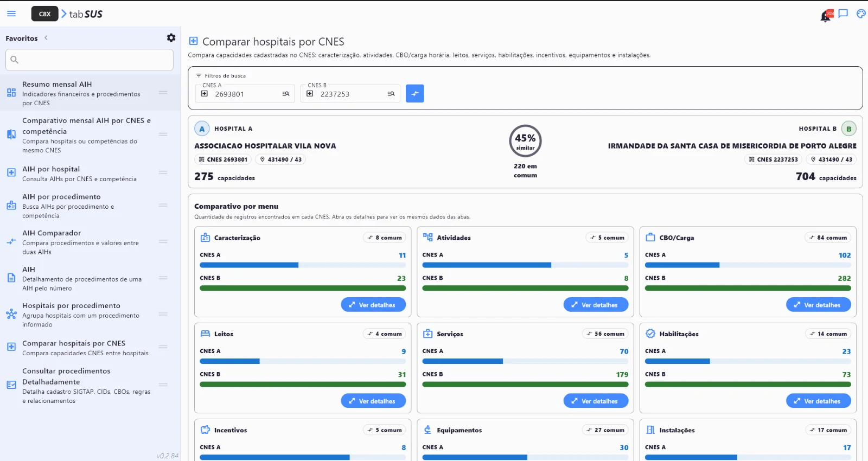Image resolution: width=868 pixels, height=461 pixels.
Task: Click the cbx logo badge
Action: click(x=45, y=14)
